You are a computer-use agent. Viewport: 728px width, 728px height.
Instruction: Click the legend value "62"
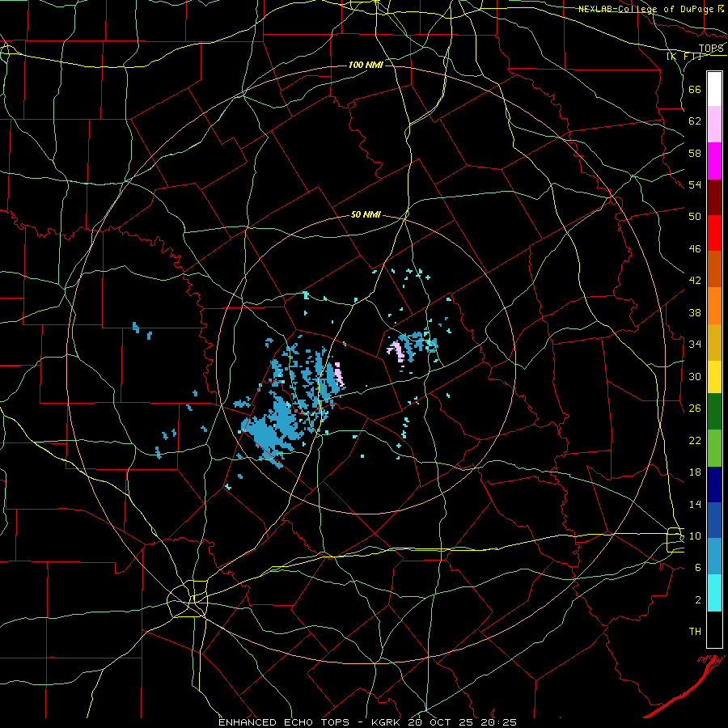point(695,121)
